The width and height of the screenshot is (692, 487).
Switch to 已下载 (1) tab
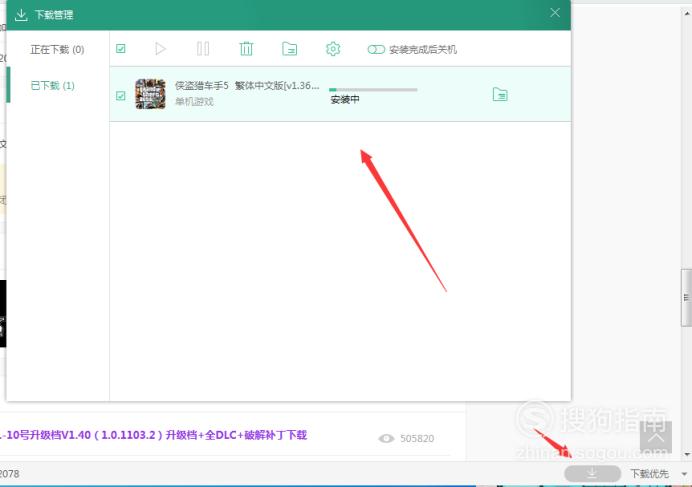pyautogui.click(x=53, y=85)
